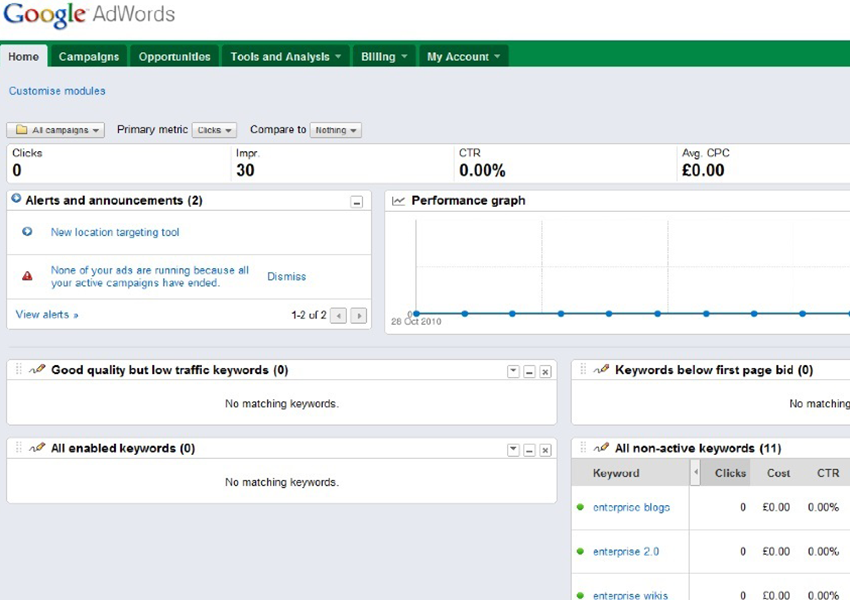Open the enterprise wikis keyword
This screenshot has height=600, width=851.
tap(630, 595)
